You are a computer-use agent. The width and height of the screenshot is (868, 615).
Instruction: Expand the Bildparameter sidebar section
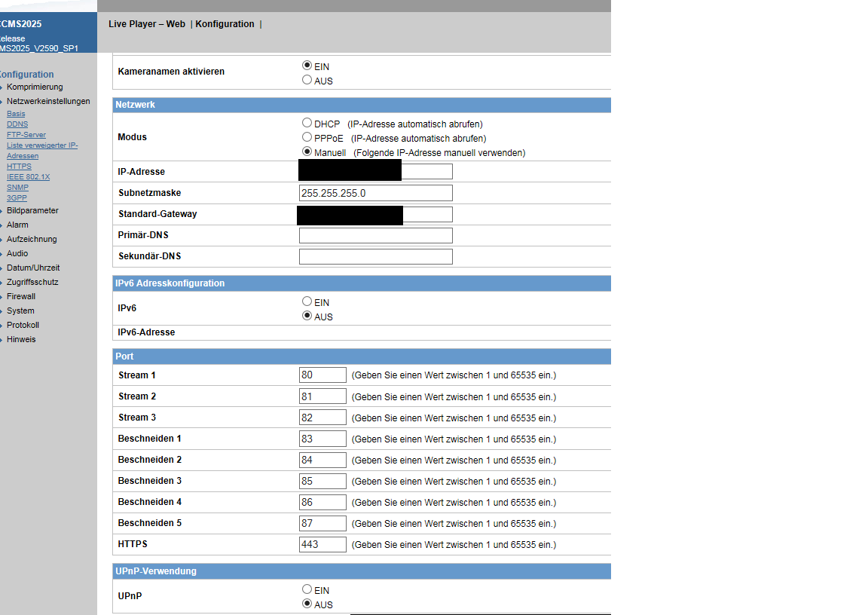click(x=32, y=210)
